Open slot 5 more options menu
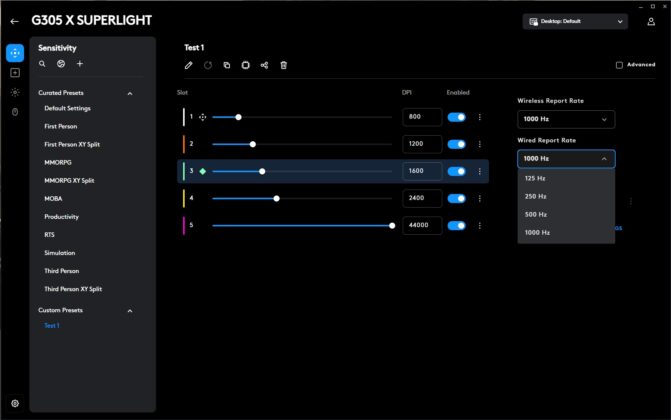 480,226
